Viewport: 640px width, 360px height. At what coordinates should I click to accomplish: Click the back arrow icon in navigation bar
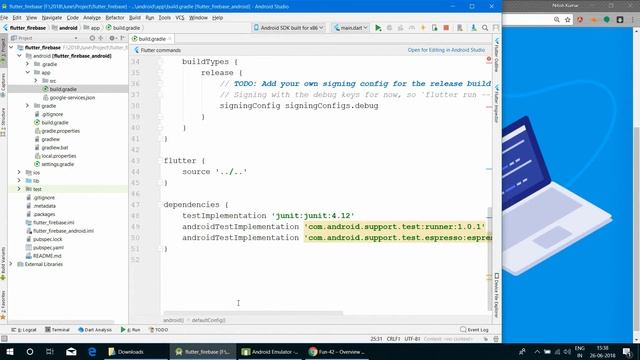(5, 28)
